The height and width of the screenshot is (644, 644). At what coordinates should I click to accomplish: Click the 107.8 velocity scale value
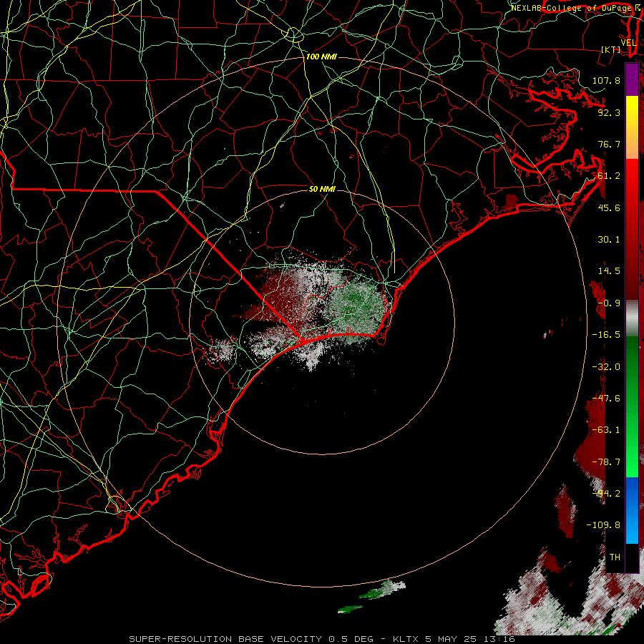point(606,80)
